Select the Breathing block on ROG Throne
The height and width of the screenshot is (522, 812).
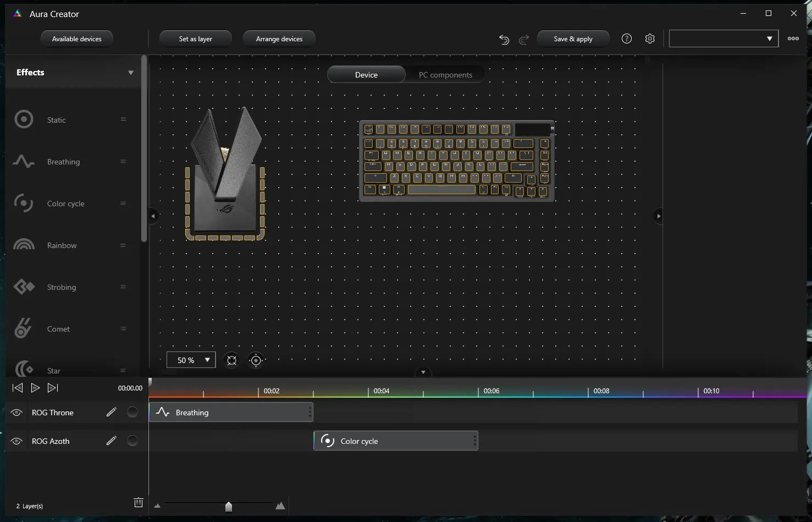click(x=231, y=412)
